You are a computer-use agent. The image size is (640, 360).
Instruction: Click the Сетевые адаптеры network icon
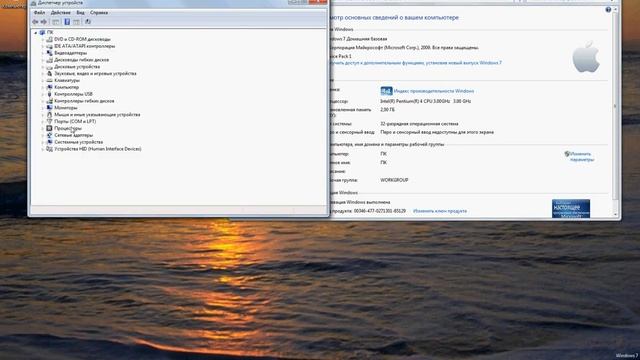[x=49, y=136]
